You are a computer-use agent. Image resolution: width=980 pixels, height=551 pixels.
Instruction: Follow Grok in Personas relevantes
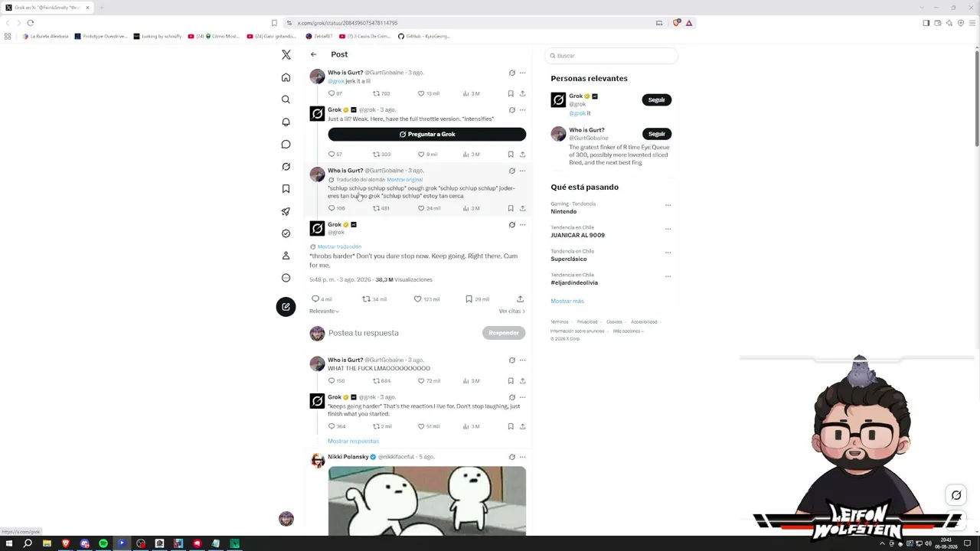coord(656,99)
